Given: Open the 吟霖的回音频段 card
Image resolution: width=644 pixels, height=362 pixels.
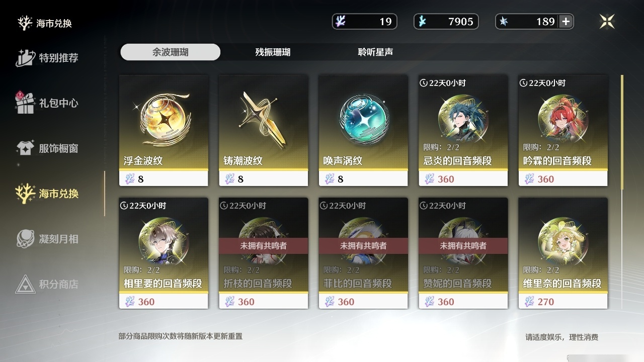Looking at the screenshot, I should [563, 131].
